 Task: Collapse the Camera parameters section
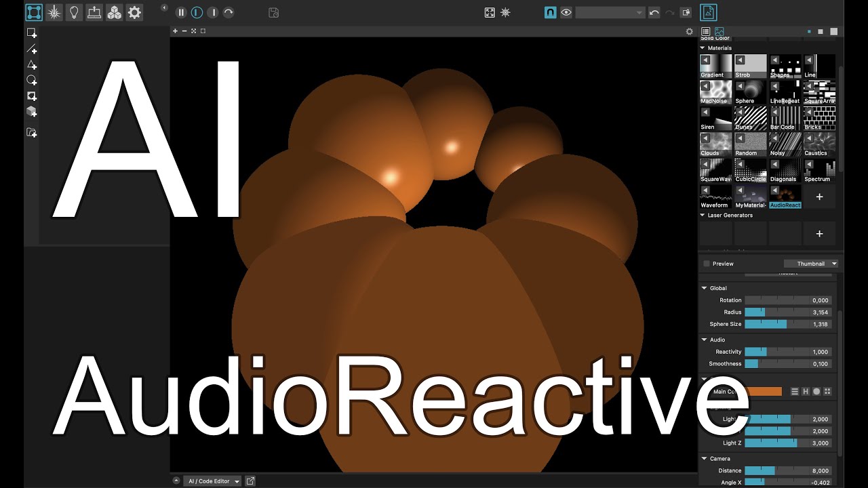coord(705,459)
